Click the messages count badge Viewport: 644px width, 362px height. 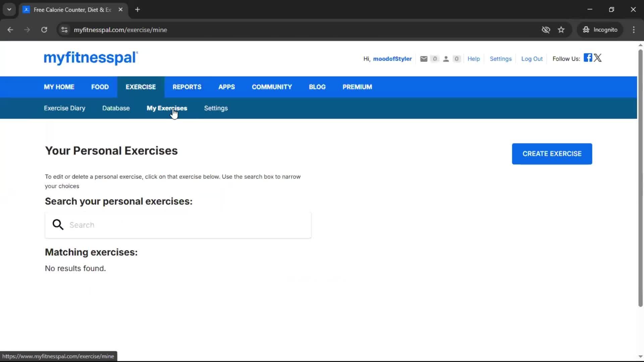pyautogui.click(x=435, y=59)
